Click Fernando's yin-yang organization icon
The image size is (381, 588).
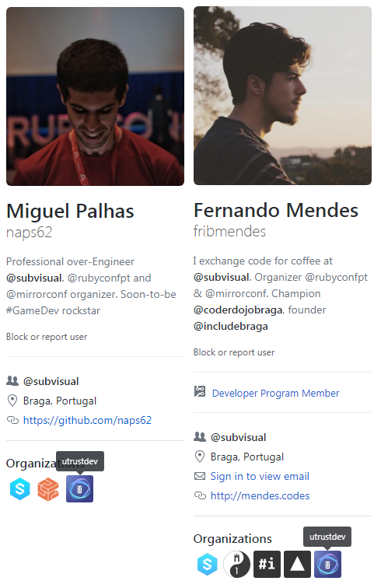click(x=236, y=564)
